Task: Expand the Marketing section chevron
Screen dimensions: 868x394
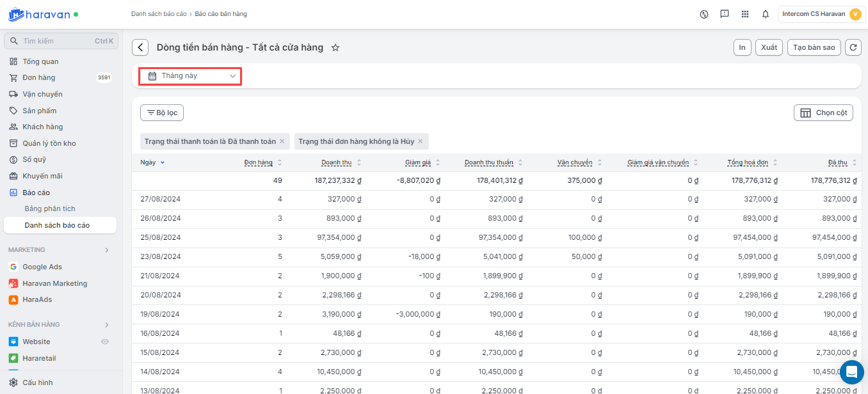Action: [x=107, y=250]
